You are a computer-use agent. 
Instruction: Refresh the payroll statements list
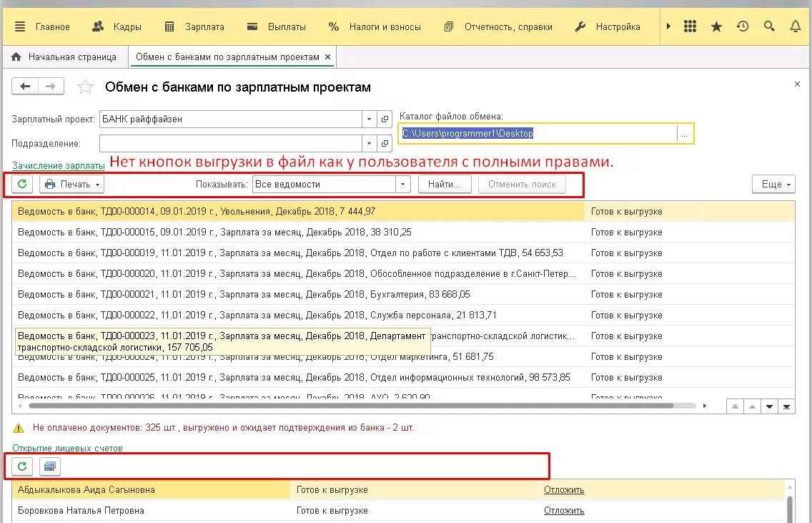coord(22,184)
